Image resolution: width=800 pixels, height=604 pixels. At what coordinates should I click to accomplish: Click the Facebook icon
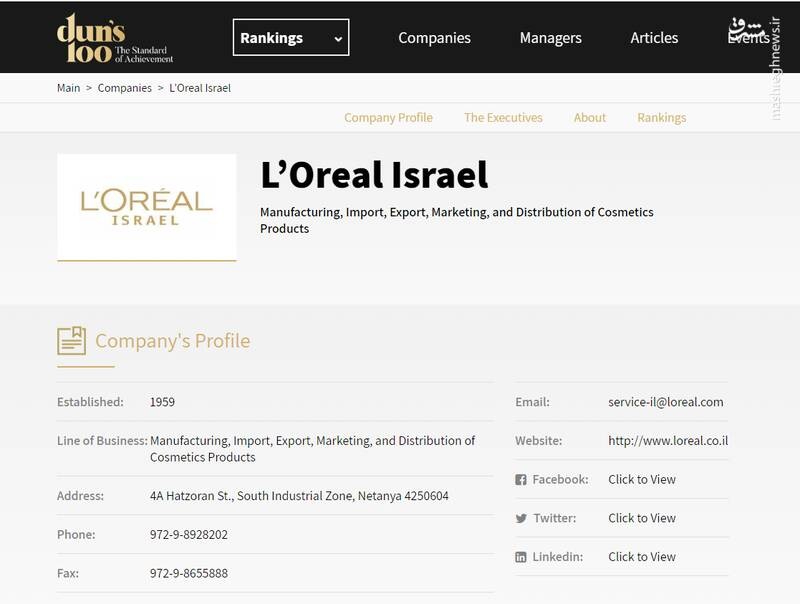pyautogui.click(x=520, y=480)
